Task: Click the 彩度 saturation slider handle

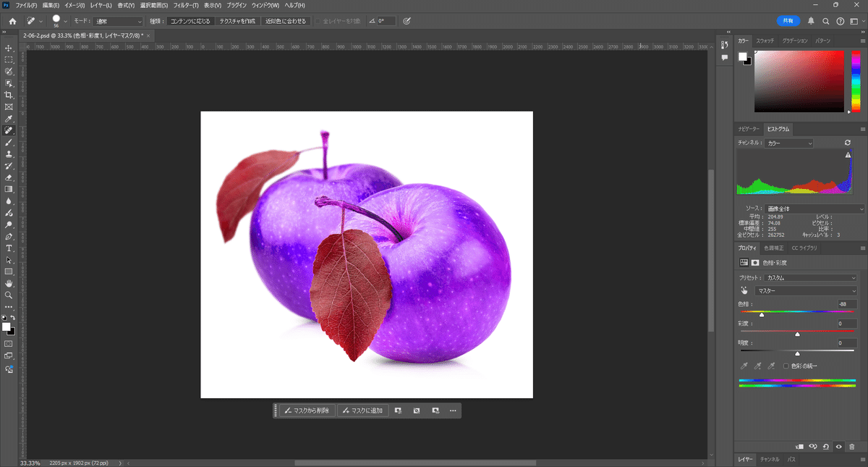Action: 797,334
